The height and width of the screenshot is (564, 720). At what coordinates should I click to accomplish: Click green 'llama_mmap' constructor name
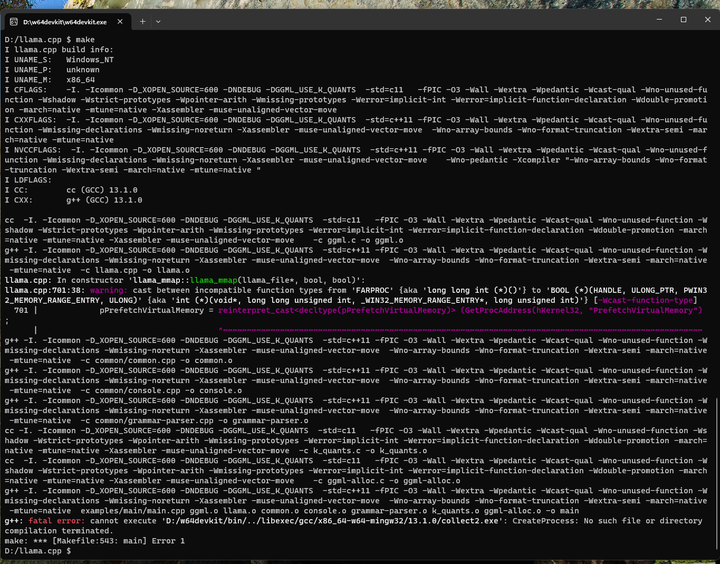coord(213,280)
